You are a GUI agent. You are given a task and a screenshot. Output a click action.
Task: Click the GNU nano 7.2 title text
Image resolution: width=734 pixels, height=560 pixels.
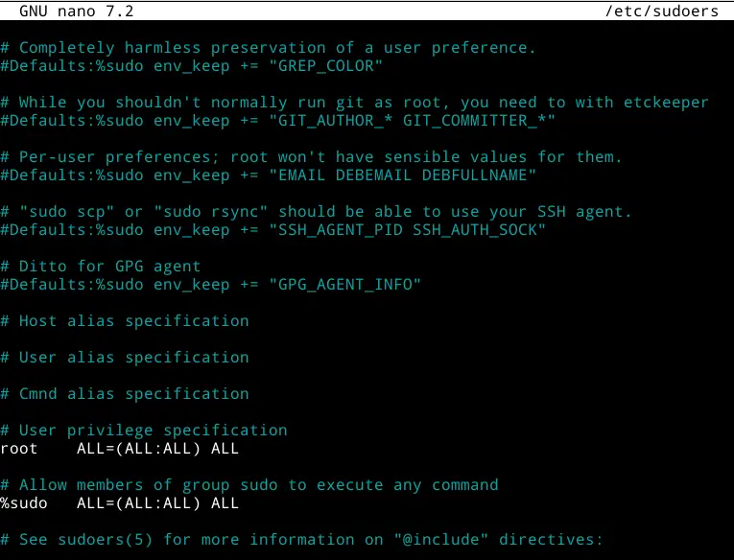(77, 11)
